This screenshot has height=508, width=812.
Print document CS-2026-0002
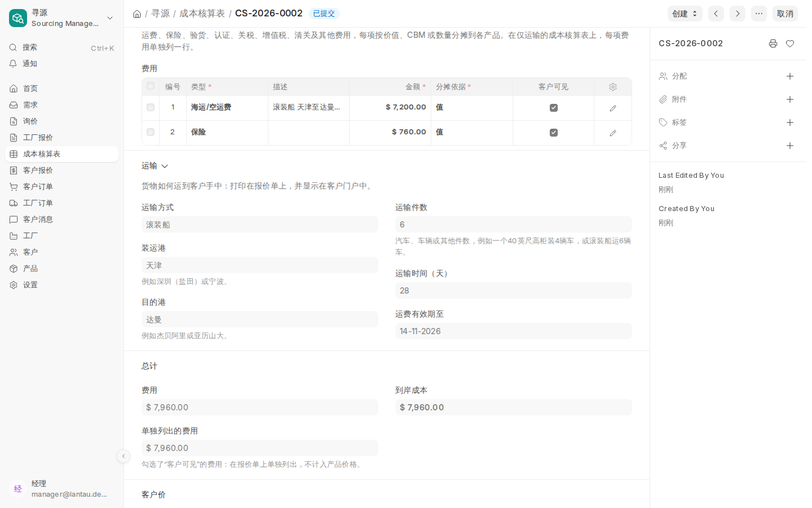[x=773, y=43]
